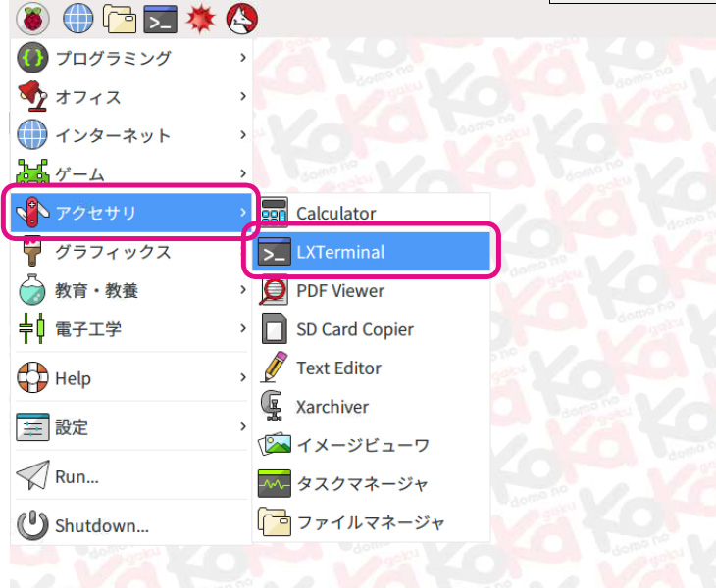716x588 pixels.
Task: Open the 設定 menu entry
Action: tap(131, 426)
